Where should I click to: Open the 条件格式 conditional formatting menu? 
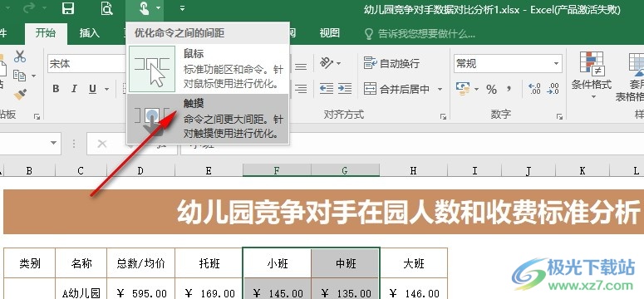tap(592, 75)
